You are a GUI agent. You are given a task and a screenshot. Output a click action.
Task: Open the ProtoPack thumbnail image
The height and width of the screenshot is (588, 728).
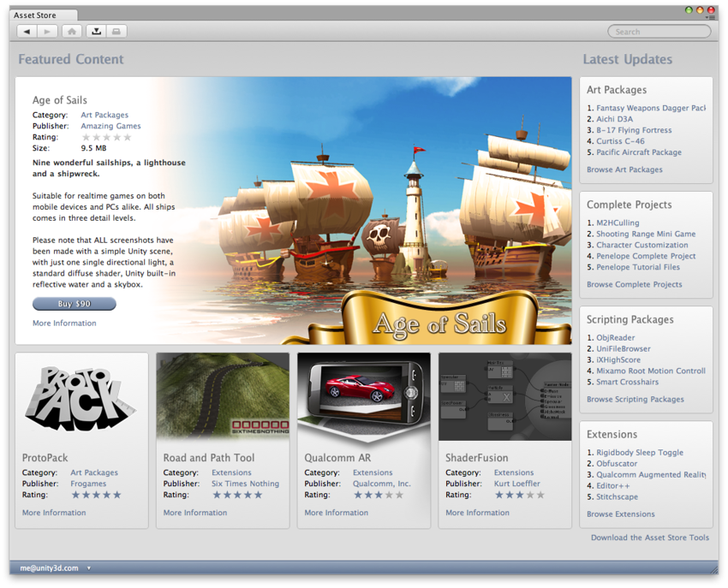click(81, 395)
